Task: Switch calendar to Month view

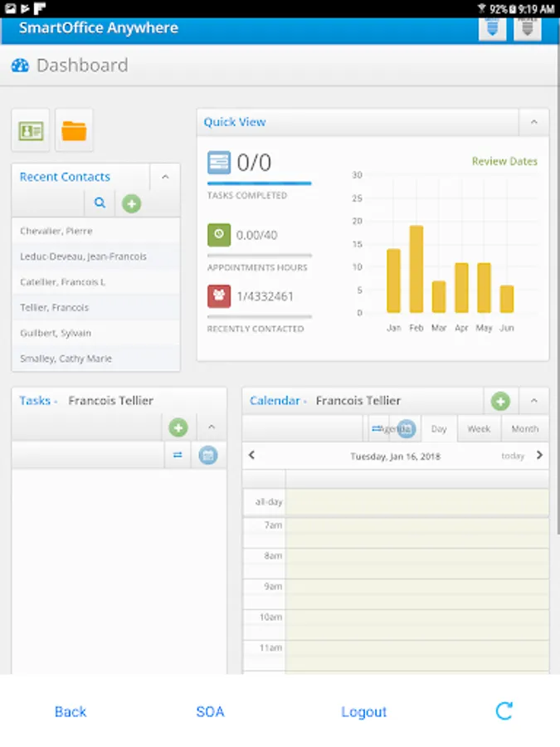Action: 525,429
